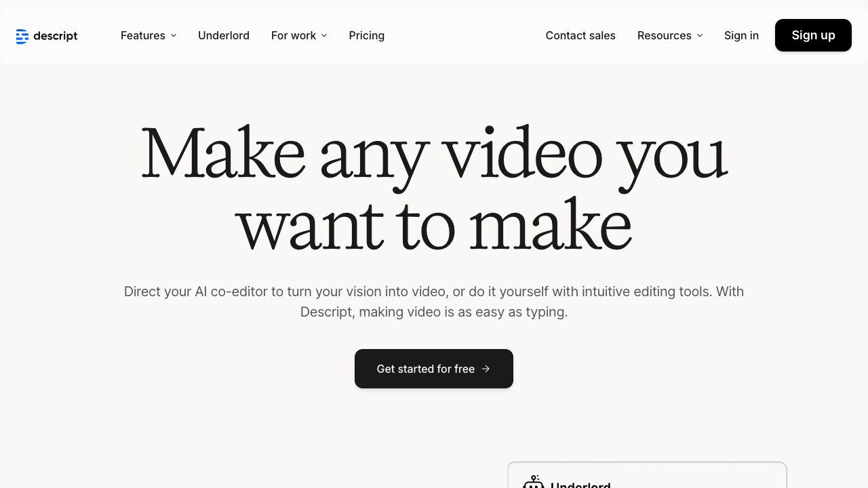Open the For work menu
The image size is (868, 488).
pos(294,35)
